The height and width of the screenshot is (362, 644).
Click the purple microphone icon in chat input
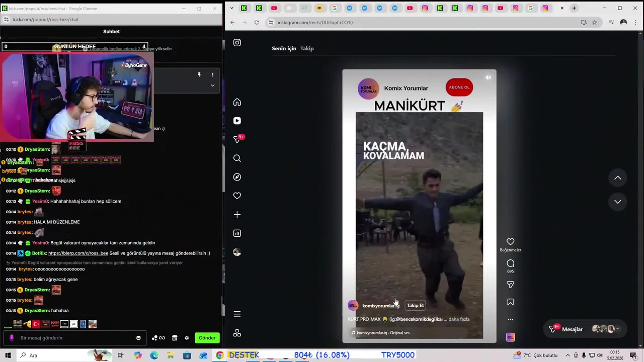point(12,338)
